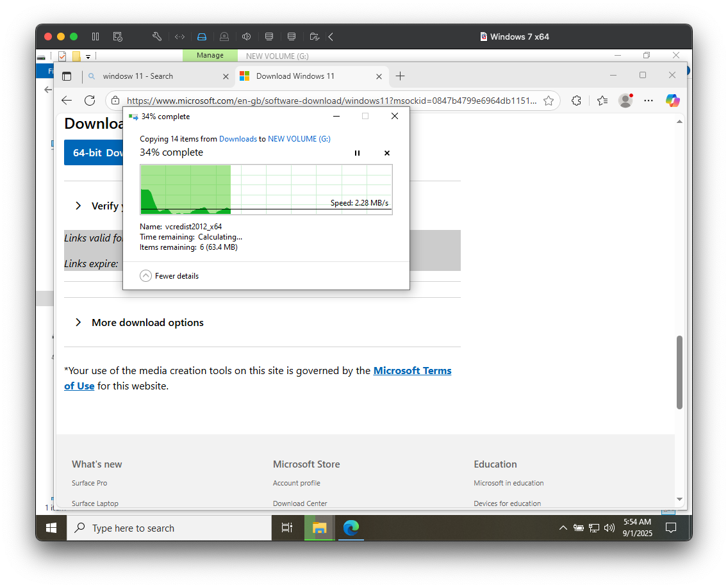The height and width of the screenshot is (588, 728).
Task: Open a new Edge tab
Action: pos(401,76)
